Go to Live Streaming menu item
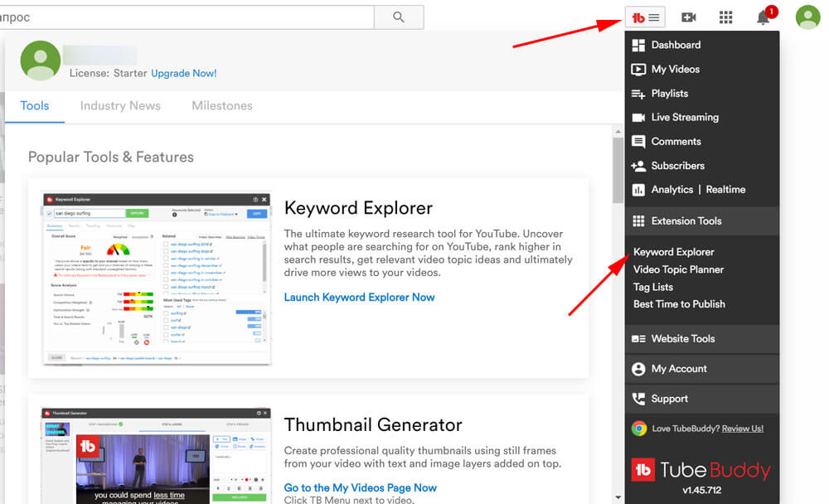The image size is (829, 504). (x=684, y=117)
